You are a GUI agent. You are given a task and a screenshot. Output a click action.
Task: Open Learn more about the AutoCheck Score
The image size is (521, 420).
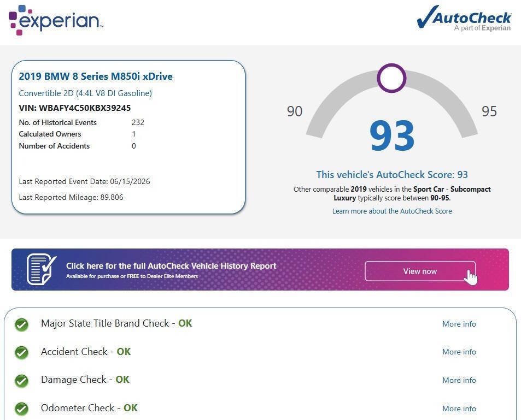[x=392, y=211]
